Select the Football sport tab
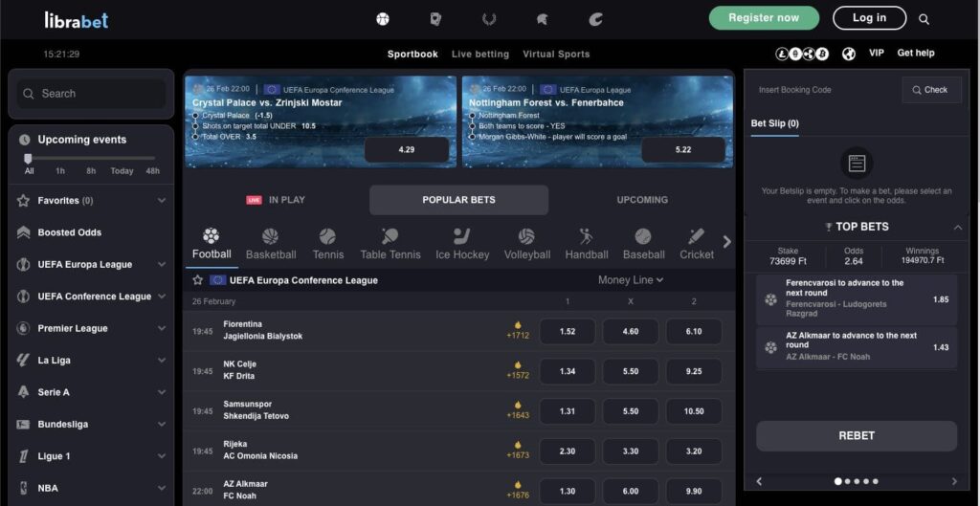 [212, 244]
